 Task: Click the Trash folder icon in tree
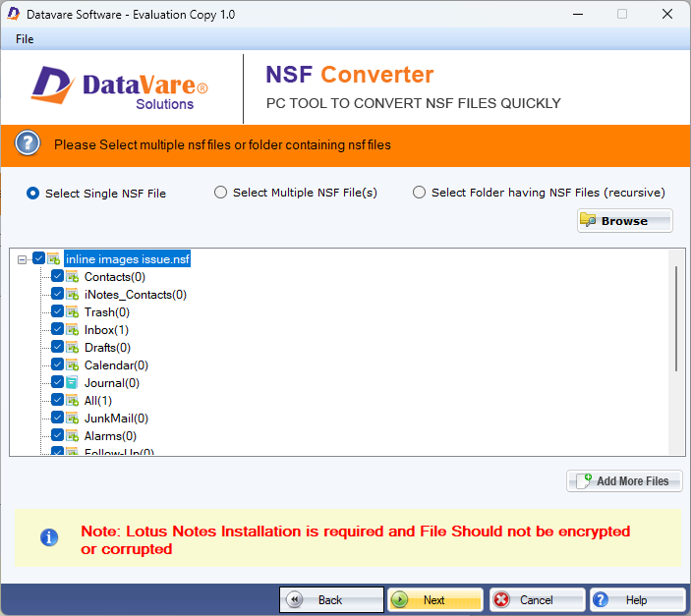(73, 312)
